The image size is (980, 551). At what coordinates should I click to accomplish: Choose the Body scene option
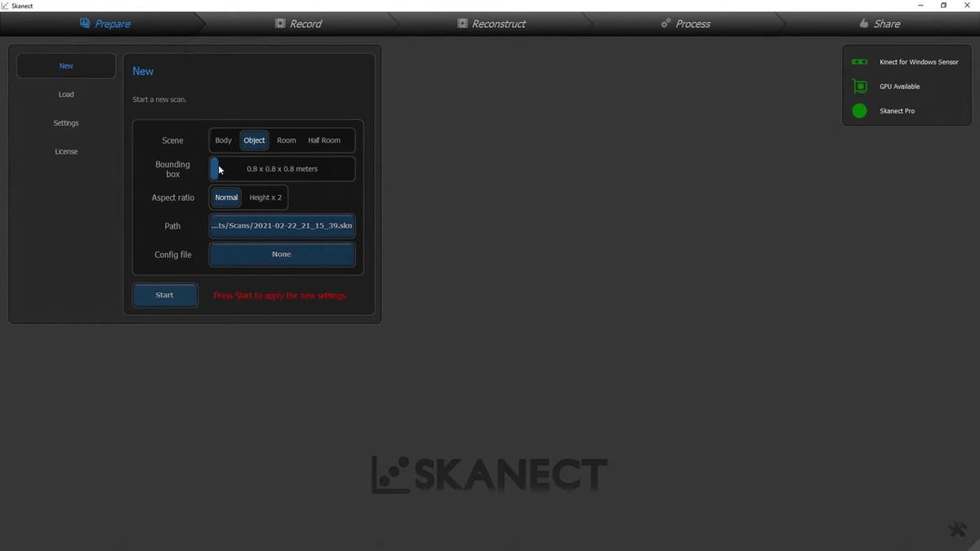click(x=224, y=140)
